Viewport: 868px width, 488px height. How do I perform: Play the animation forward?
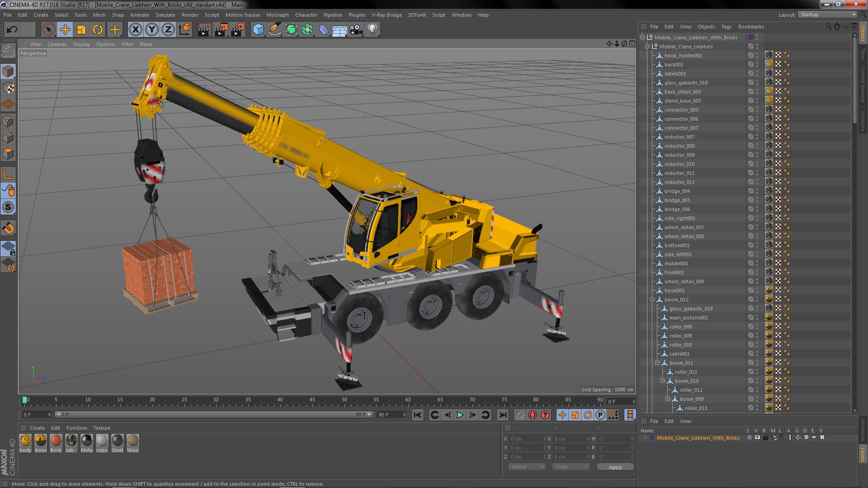point(460,415)
